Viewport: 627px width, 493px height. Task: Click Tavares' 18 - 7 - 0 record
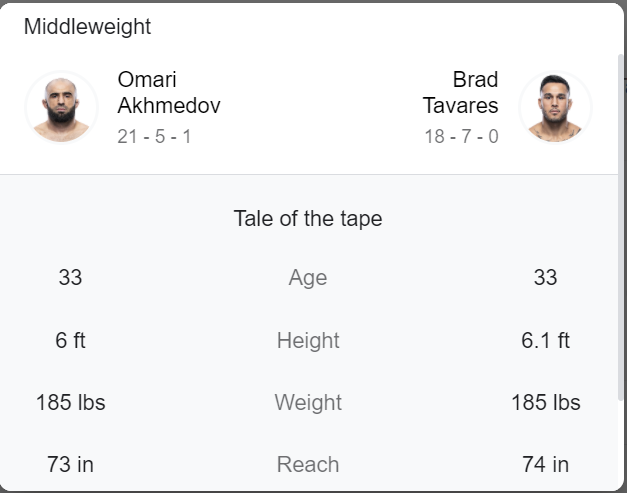coord(461,136)
